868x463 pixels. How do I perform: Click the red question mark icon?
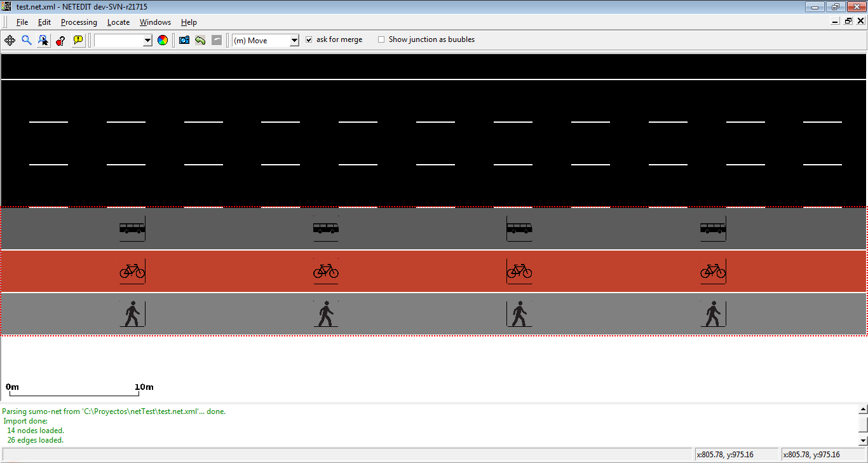(60, 40)
